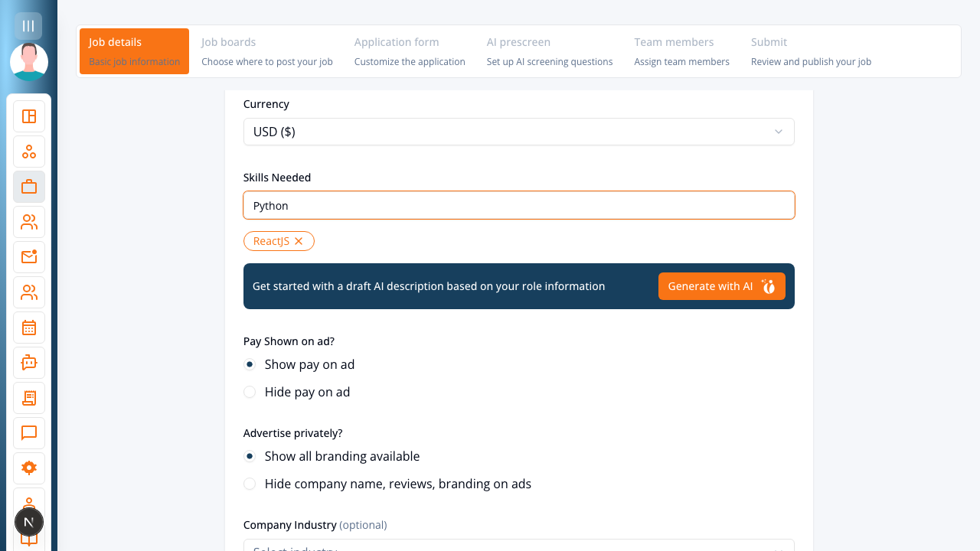Open the robot assistant icon in sidebar
980x551 pixels.
(x=29, y=363)
